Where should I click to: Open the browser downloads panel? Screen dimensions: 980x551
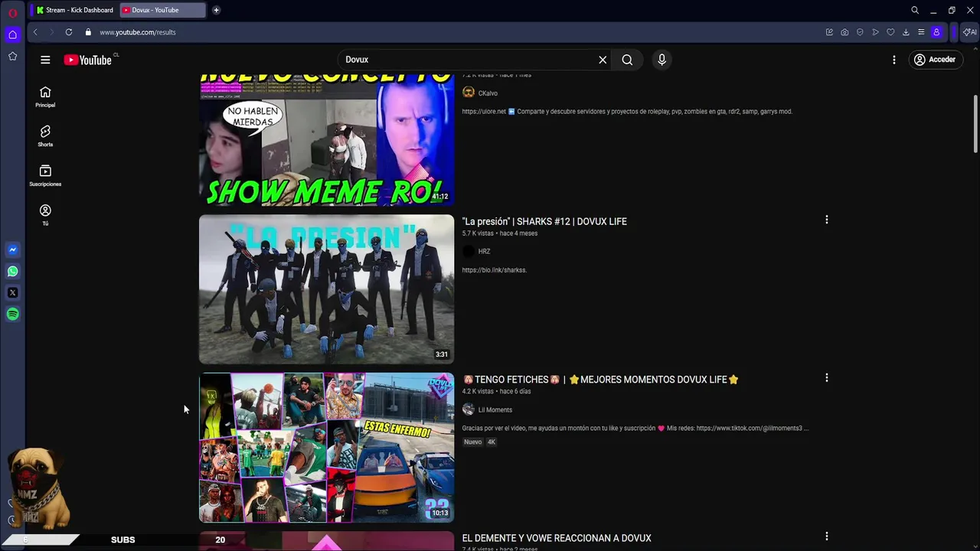click(906, 32)
